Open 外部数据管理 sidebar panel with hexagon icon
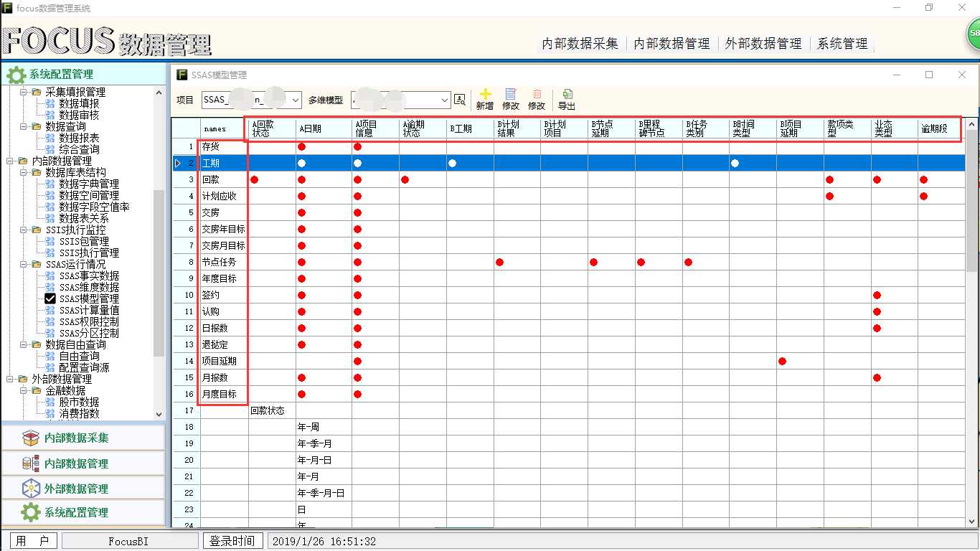 [x=83, y=489]
